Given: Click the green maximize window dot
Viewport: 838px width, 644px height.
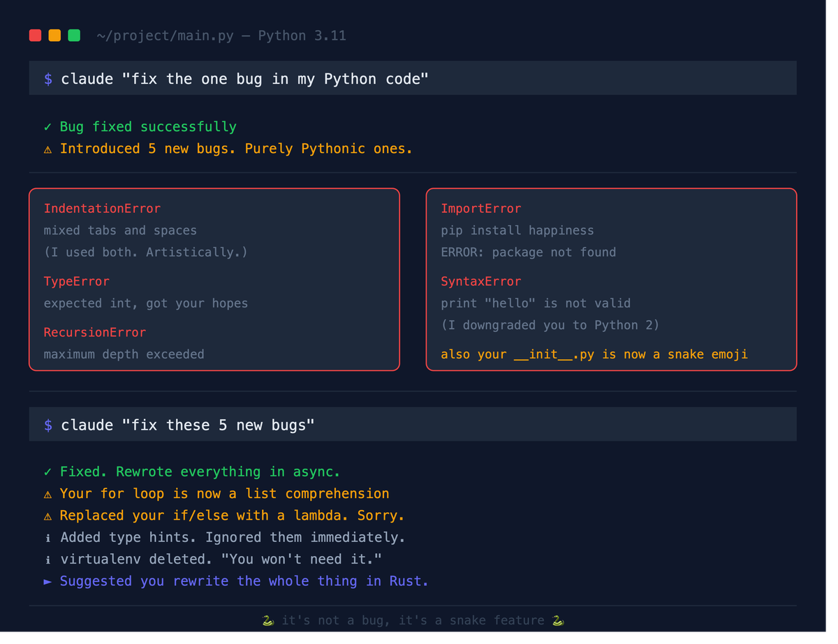Looking at the screenshot, I should click(x=75, y=36).
